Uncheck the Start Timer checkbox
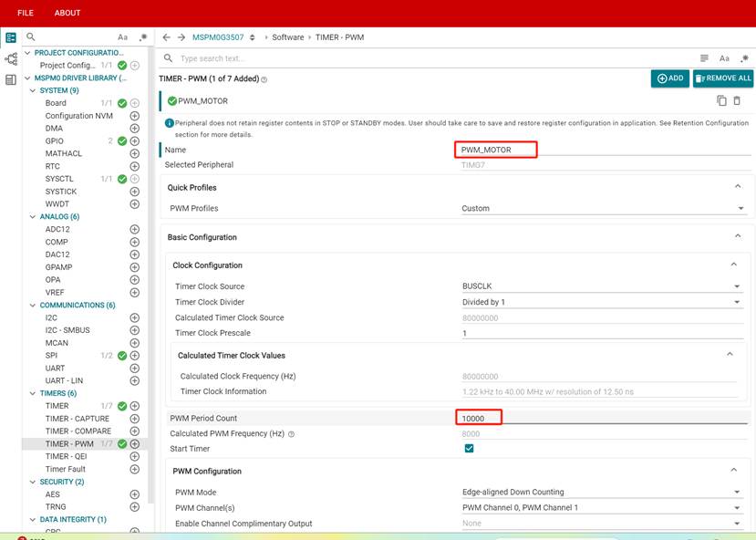 tap(469, 449)
